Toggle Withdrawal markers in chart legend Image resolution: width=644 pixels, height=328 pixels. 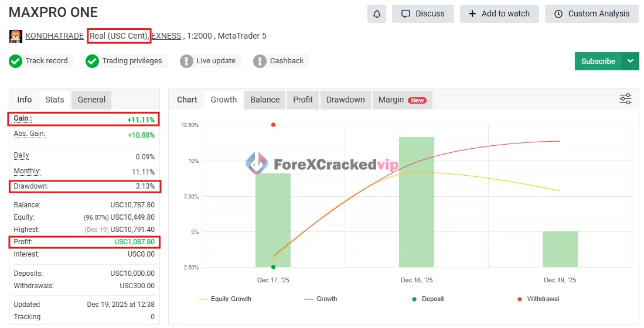pyautogui.click(x=538, y=299)
